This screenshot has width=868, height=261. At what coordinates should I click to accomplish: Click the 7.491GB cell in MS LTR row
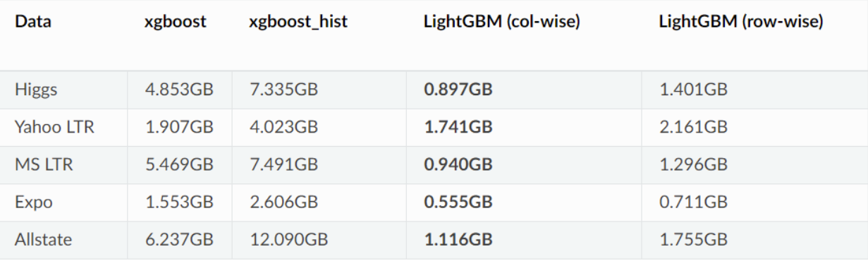click(x=283, y=165)
